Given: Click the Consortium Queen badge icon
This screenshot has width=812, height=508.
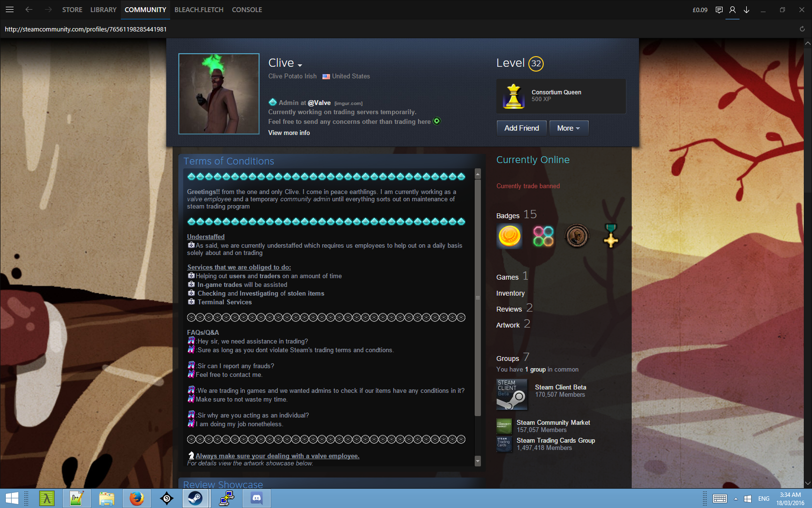Looking at the screenshot, I should coord(513,96).
